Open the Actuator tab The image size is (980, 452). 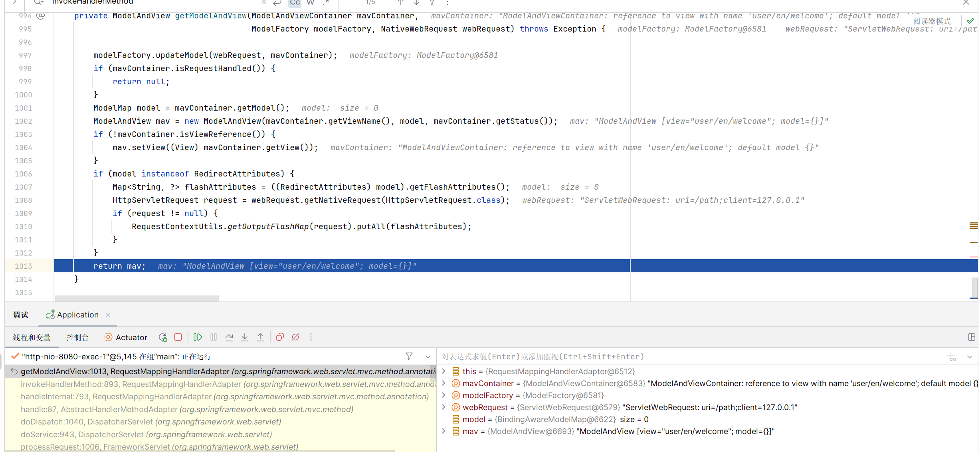125,337
